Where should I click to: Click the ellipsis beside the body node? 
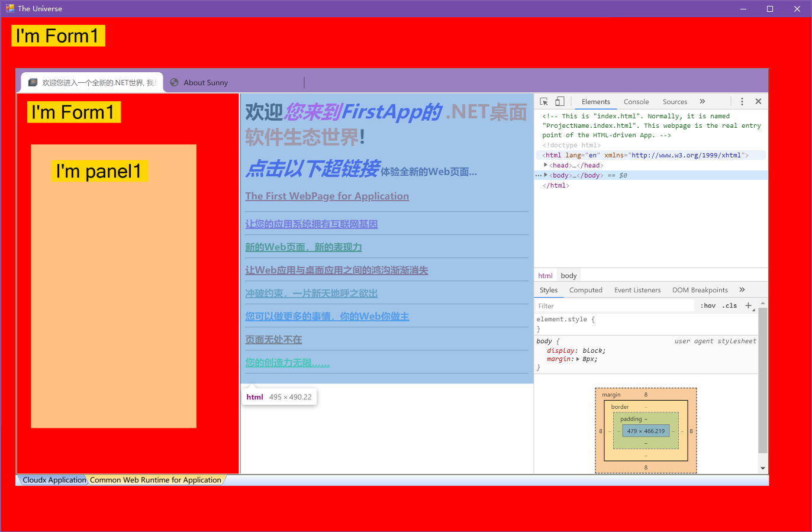click(x=538, y=176)
